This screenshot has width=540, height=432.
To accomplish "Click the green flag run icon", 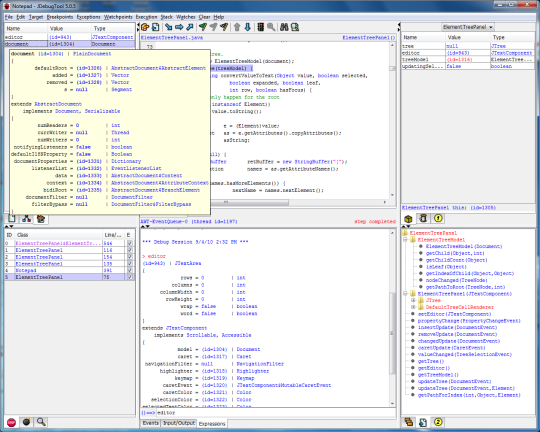I will pyautogui.click(x=203, y=27).
